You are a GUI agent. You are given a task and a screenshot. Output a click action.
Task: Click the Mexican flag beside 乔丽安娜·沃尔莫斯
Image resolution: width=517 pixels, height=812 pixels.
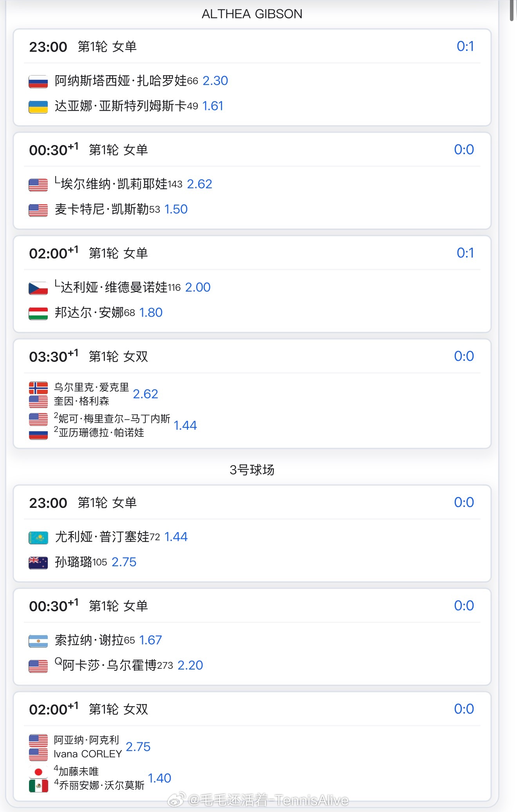[x=38, y=785]
